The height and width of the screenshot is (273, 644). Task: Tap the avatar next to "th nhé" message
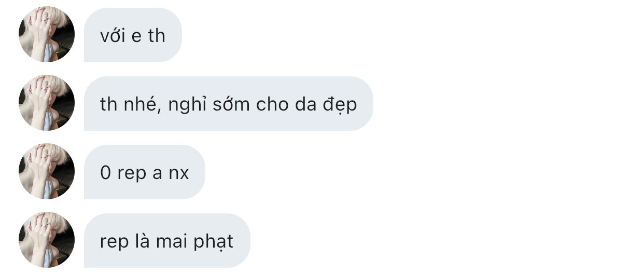(x=47, y=103)
